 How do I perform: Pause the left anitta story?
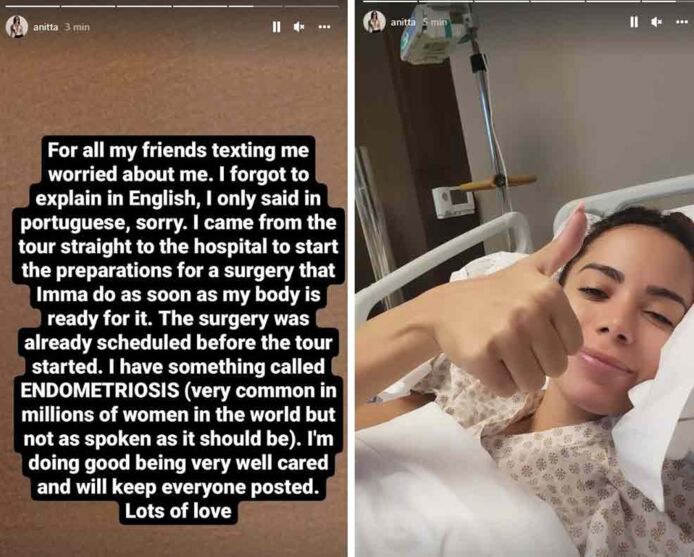(276, 27)
